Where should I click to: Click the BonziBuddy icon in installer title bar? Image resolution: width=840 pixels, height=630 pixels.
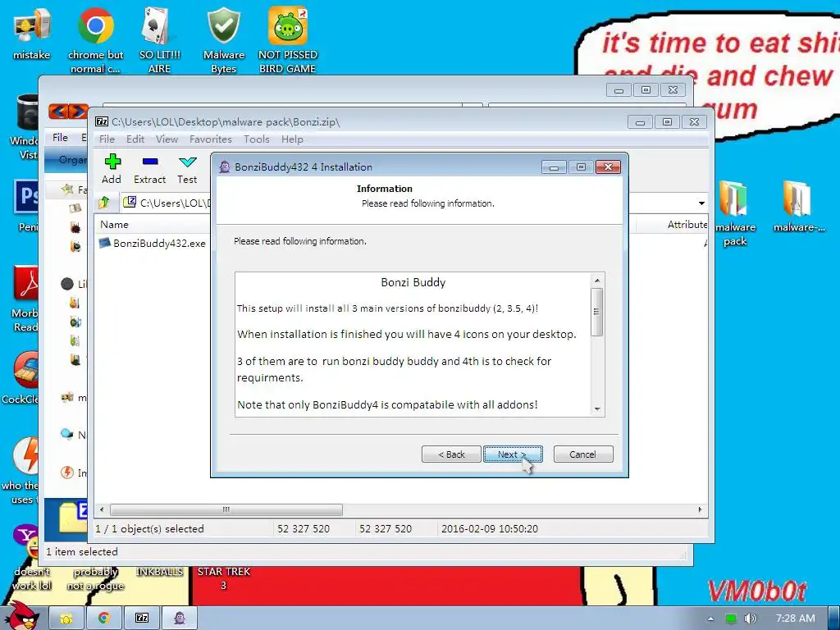(x=225, y=167)
